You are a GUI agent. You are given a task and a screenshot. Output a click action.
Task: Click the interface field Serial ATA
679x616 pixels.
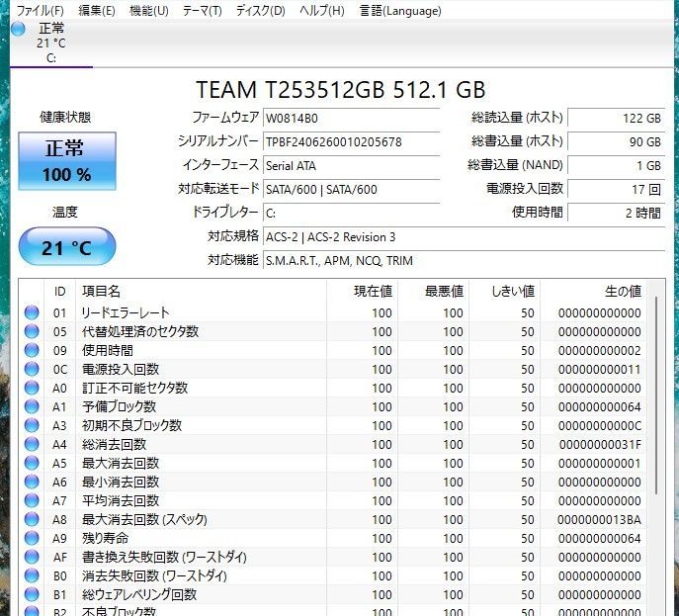coord(351,165)
